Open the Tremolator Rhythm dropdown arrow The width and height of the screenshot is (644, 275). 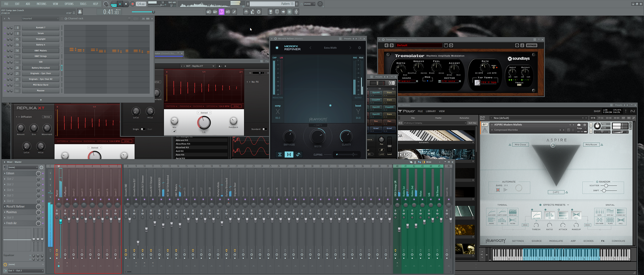(460, 81)
